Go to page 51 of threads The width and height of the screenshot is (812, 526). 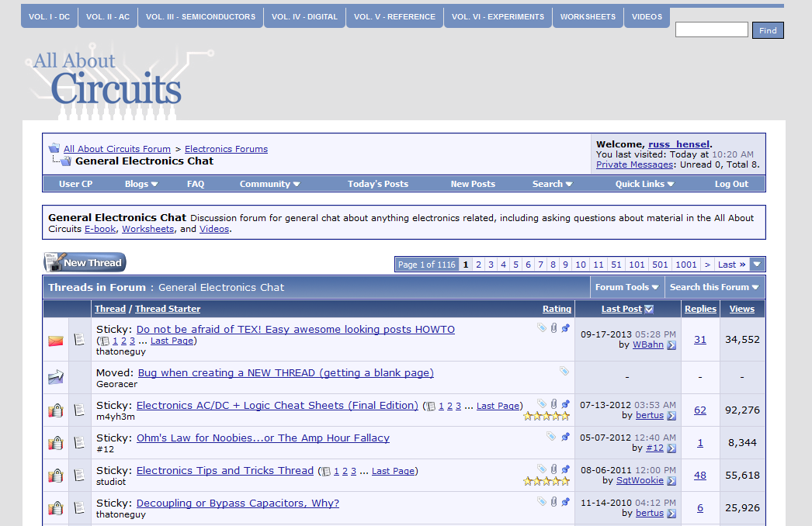click(616, 265)
